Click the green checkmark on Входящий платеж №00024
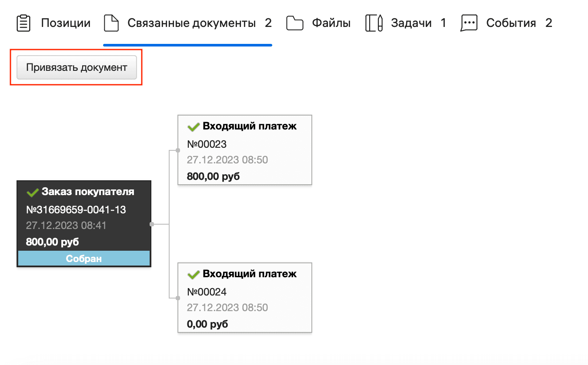588x365 pixels. click(x=194, y=274)
